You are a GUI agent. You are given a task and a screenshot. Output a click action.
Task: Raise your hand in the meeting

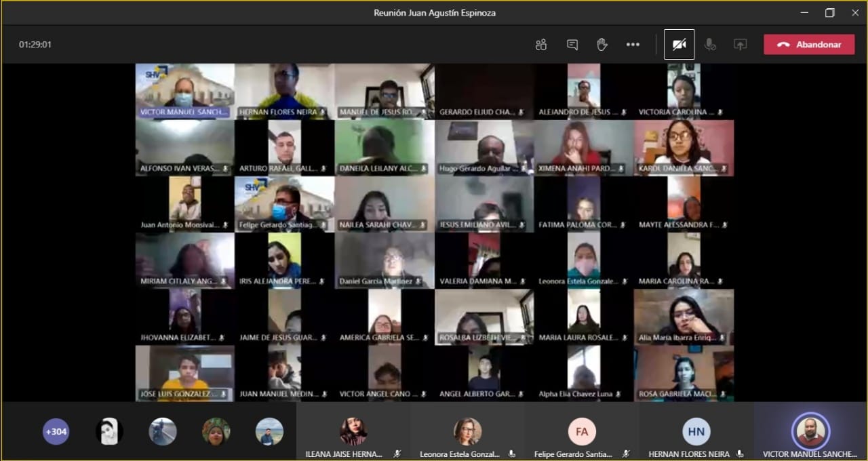pyautogui.click(x=601, y=45)
